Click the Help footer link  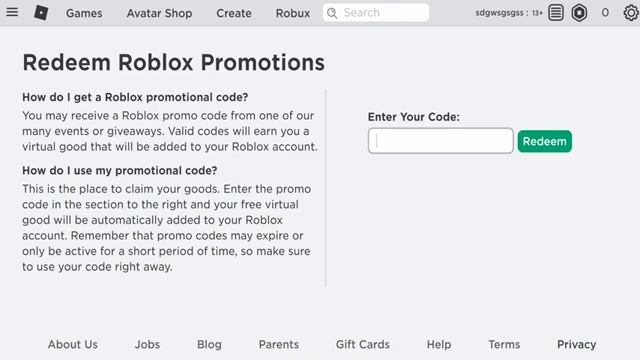click(439, 344)
